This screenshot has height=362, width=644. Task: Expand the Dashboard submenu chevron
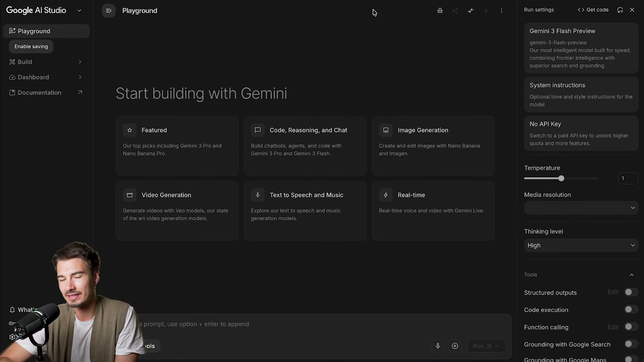pyautogui.click(x=80, y=77)
